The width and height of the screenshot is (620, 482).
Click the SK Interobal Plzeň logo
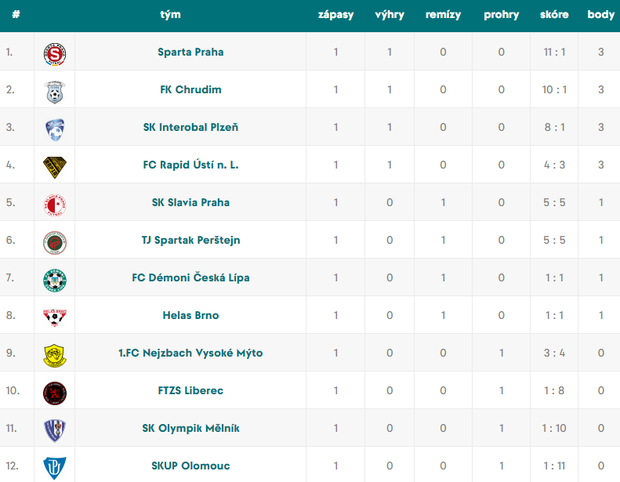(55, 130)
